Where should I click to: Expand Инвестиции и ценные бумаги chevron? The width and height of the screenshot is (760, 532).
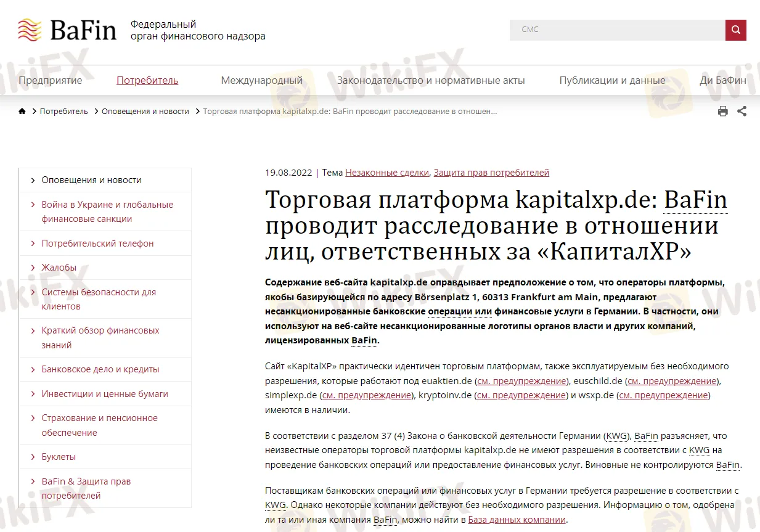(33, 394)
